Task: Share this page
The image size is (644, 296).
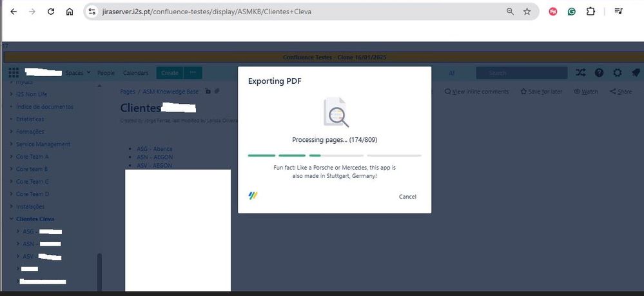Action: [621, 92]
